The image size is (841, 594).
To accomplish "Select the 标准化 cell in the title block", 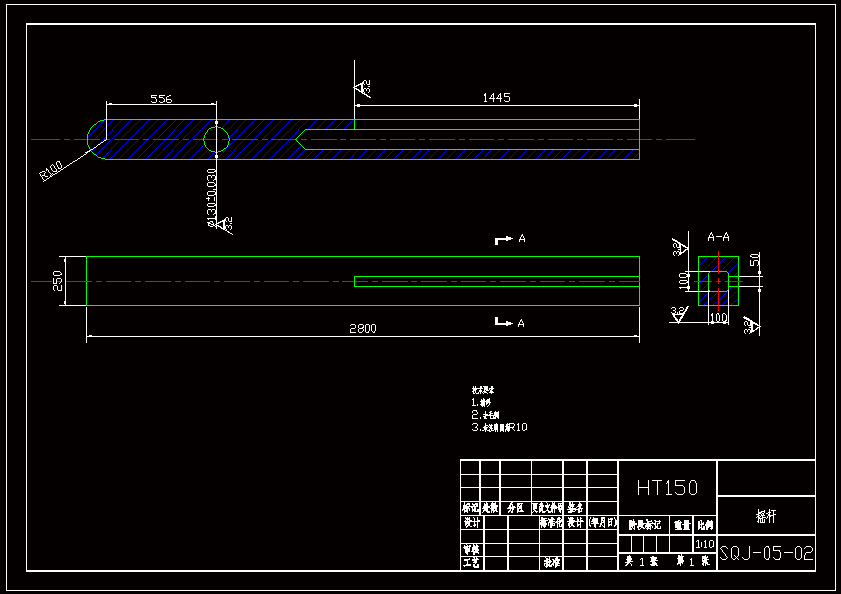I will point(551,522).
